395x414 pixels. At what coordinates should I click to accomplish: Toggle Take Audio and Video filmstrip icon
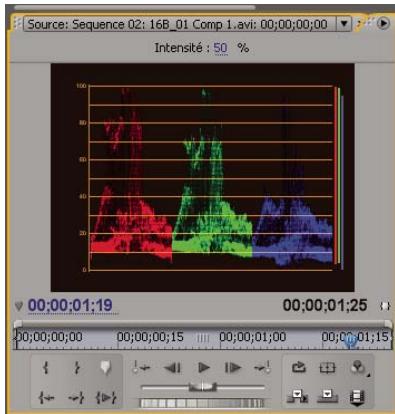[357, 398]
